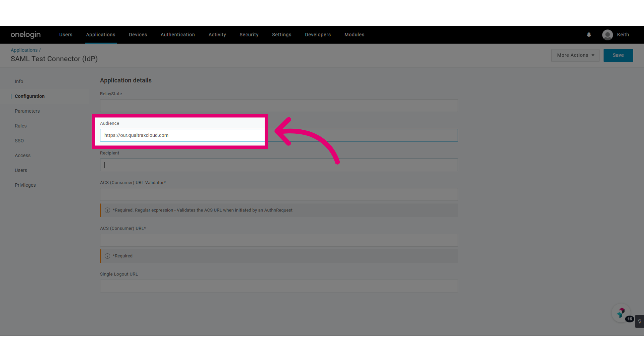Open the Keith account menu
644x362 pixels.
(x=623, y=35)
